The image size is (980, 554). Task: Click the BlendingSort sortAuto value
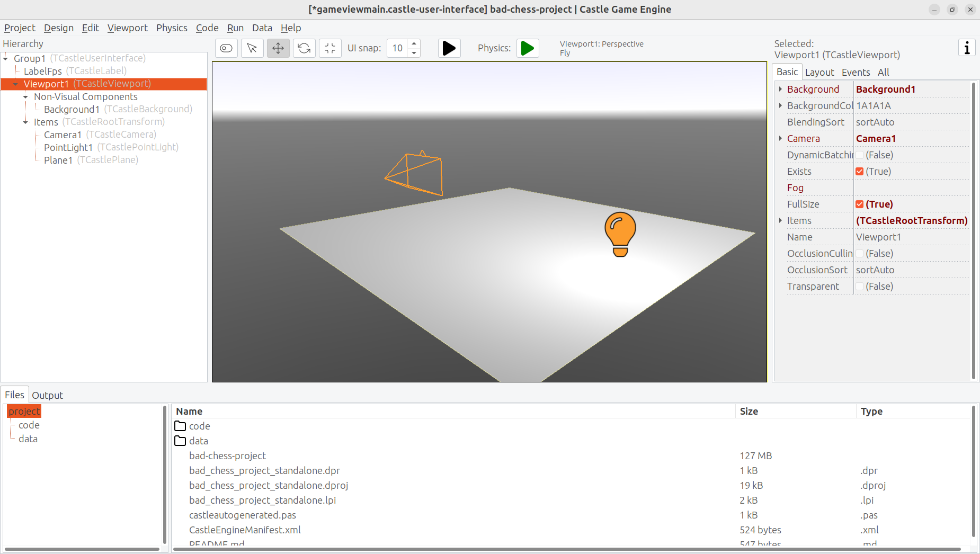(x=911, y=122)
